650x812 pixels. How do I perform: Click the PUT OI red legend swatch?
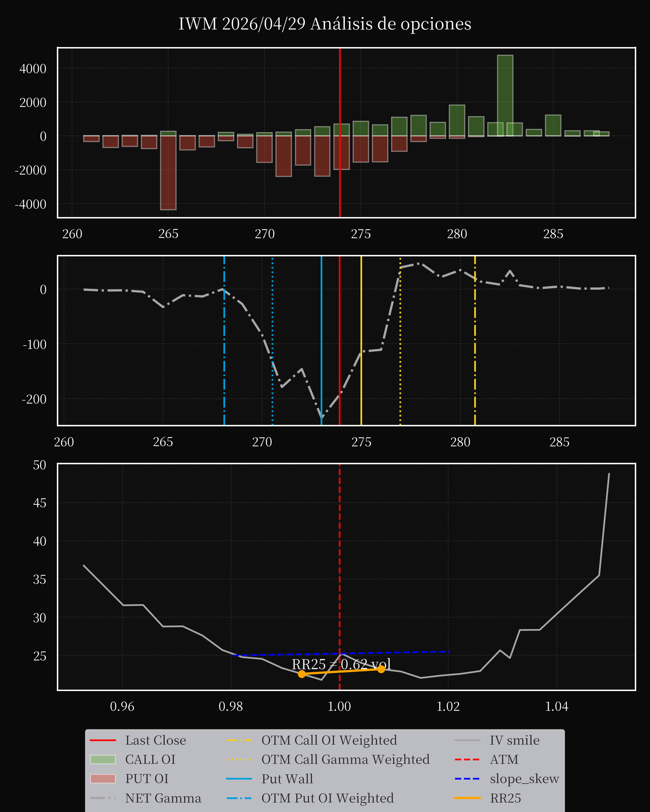pos(103,779)
